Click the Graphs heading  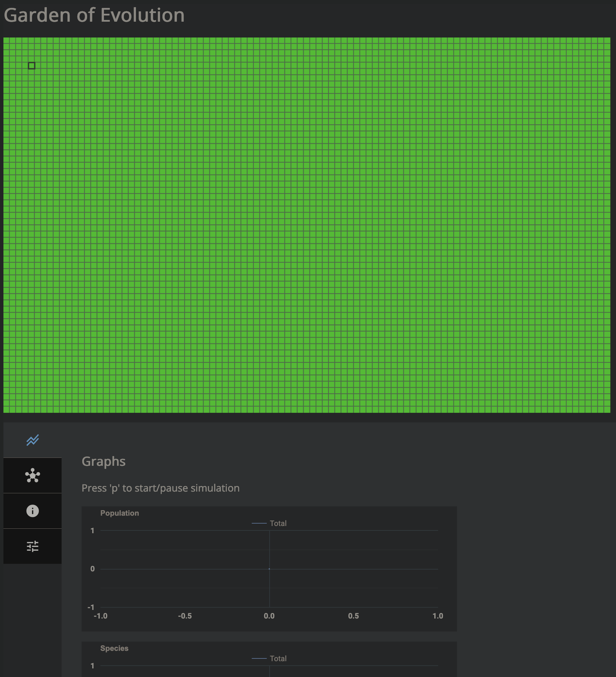click(103, 461)
